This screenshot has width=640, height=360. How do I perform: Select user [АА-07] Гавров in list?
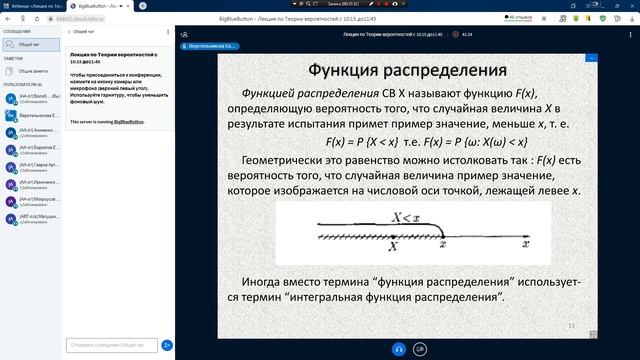tap(32, 167)
